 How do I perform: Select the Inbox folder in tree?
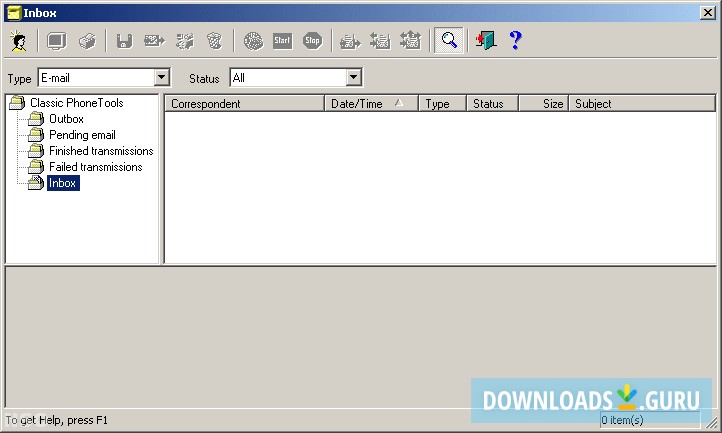63,183
